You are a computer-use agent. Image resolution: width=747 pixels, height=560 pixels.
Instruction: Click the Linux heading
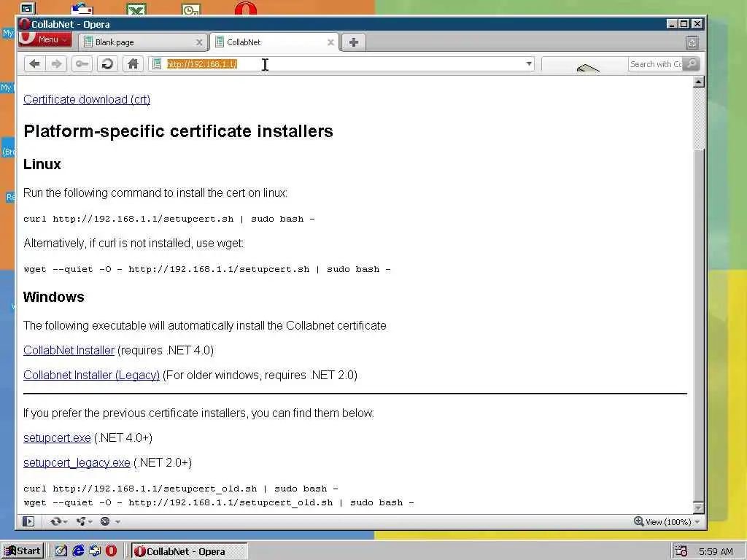click(x=42, y=164)
